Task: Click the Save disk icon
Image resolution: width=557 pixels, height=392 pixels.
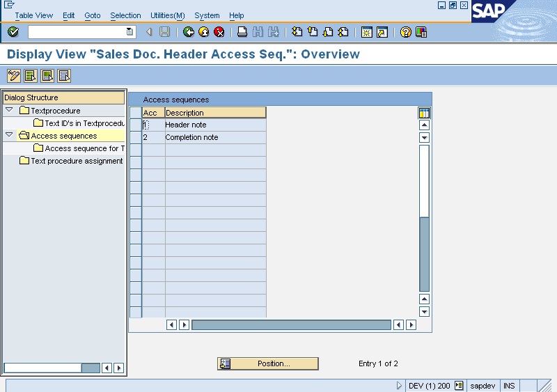Action: 164,32
